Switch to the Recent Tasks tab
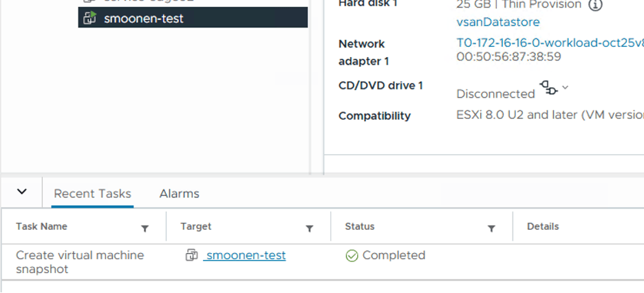Viewport: 644px width, 293px height. tap(92, 194)
